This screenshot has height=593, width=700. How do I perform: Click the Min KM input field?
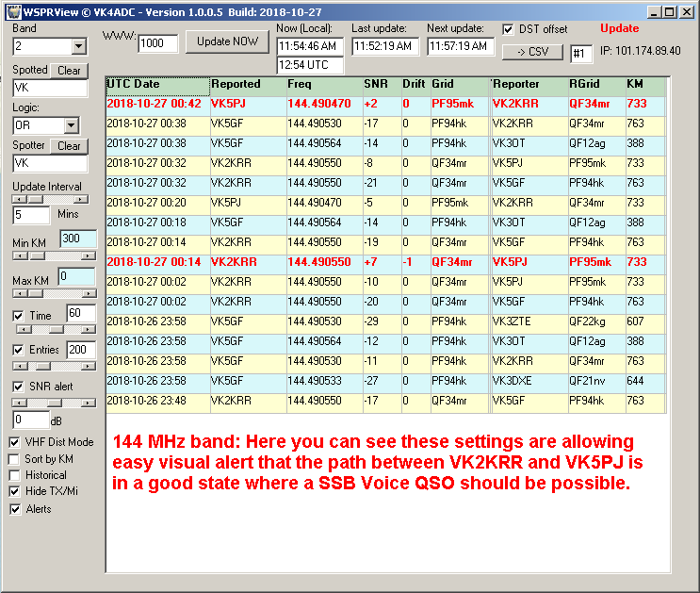(77, 239)
